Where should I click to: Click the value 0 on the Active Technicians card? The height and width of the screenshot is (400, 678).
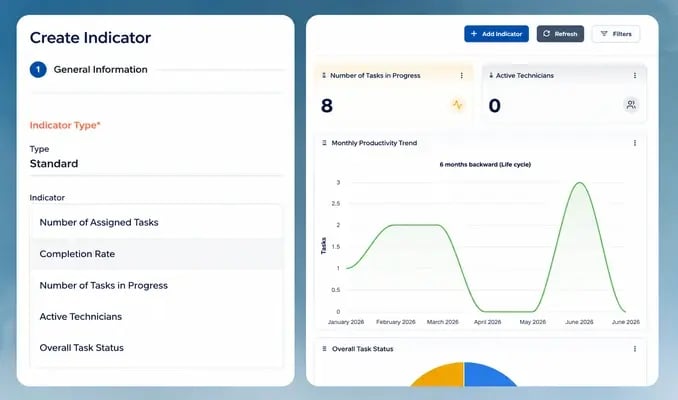click(x=495, y=106)
